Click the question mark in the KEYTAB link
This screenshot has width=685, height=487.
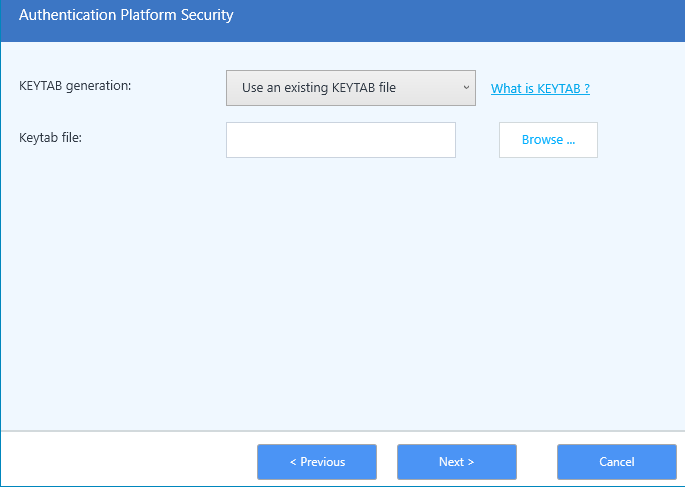tap(586, 89)
